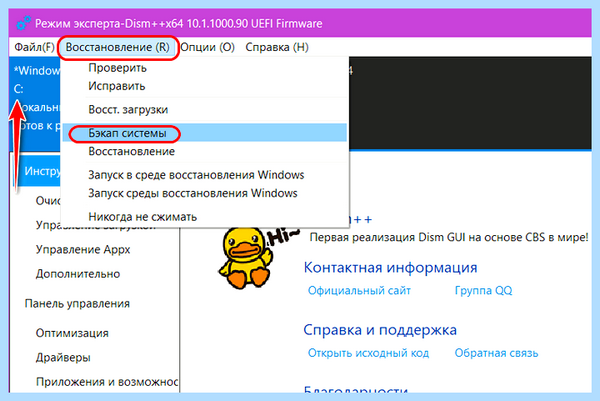Click the yellow duck mascot image

pos(245,258)
